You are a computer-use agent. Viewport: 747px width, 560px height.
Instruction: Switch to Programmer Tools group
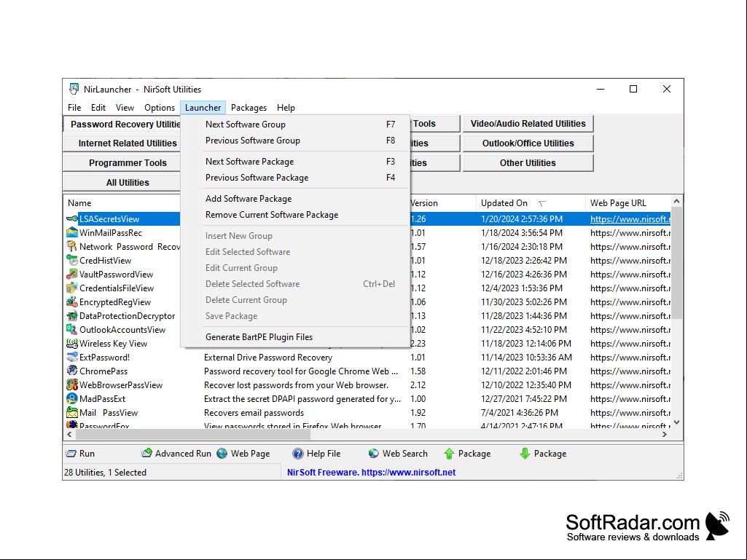(122, 163)
